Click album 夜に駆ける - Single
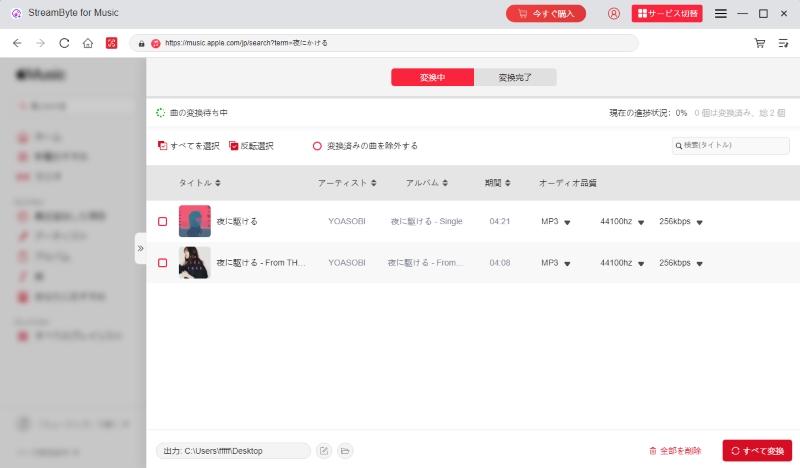The image size is (800, 468). click(x=427, y=221)
